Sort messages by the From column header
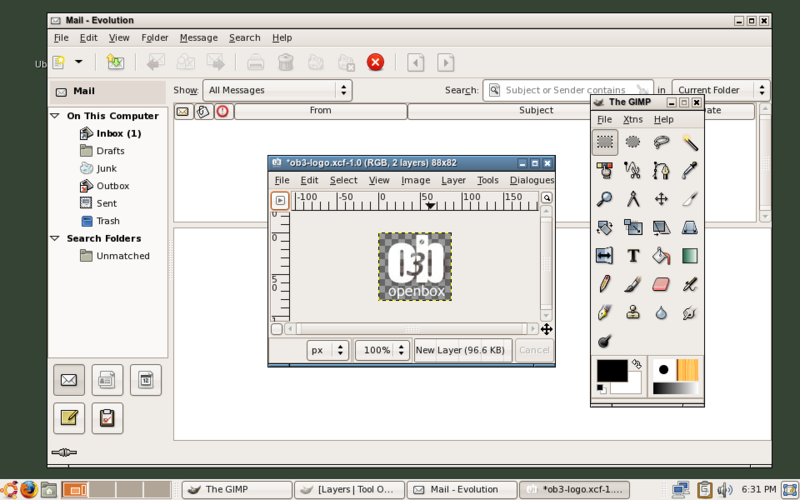 click(320, 111)
